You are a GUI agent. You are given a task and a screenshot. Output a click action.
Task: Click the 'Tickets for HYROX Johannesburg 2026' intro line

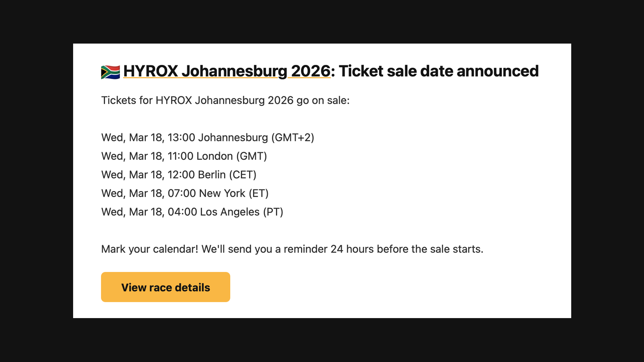[x=225, y=100]
